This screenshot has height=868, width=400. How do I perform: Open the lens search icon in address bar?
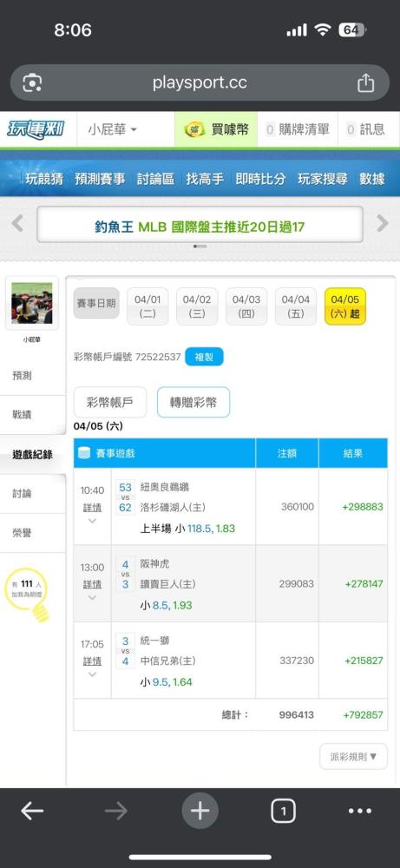(x=32, y=83)
